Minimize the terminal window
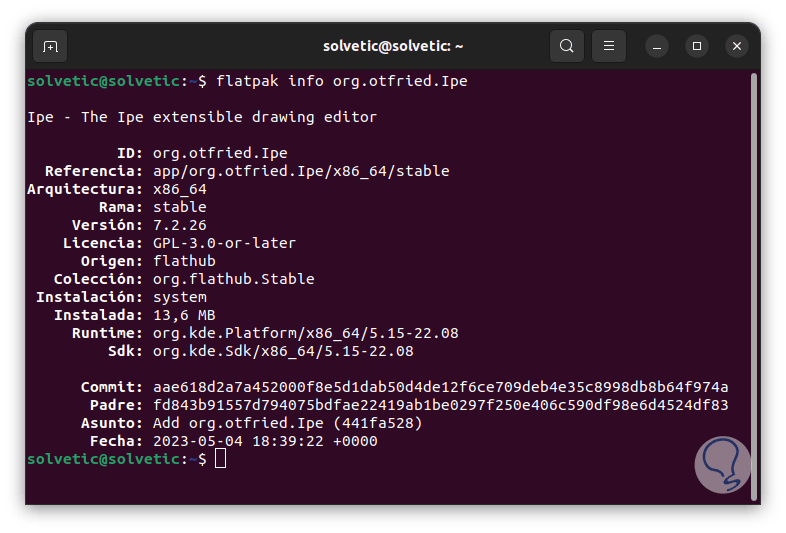The width and height of the screenshot is (786, 533). [x=657, y=46]
